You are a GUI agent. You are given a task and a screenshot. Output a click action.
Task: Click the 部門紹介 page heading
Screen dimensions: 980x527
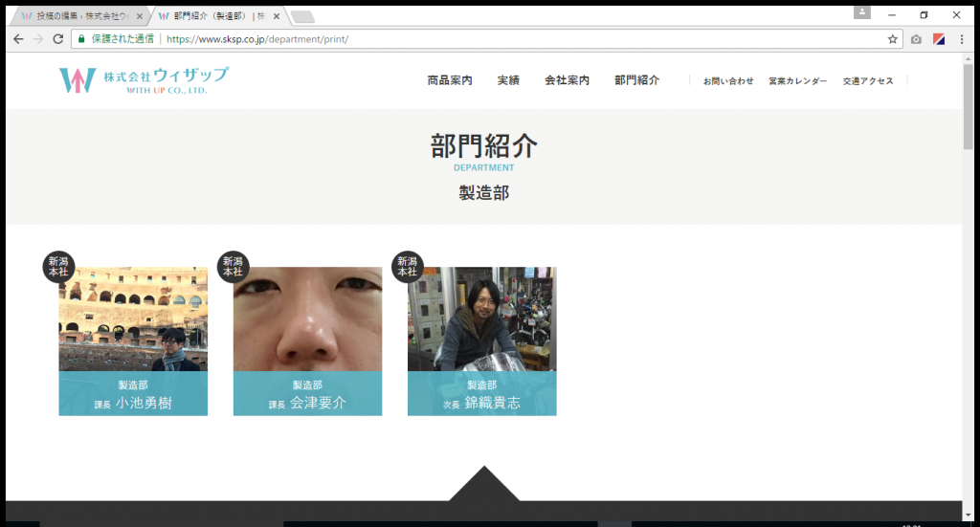point(483,146)
